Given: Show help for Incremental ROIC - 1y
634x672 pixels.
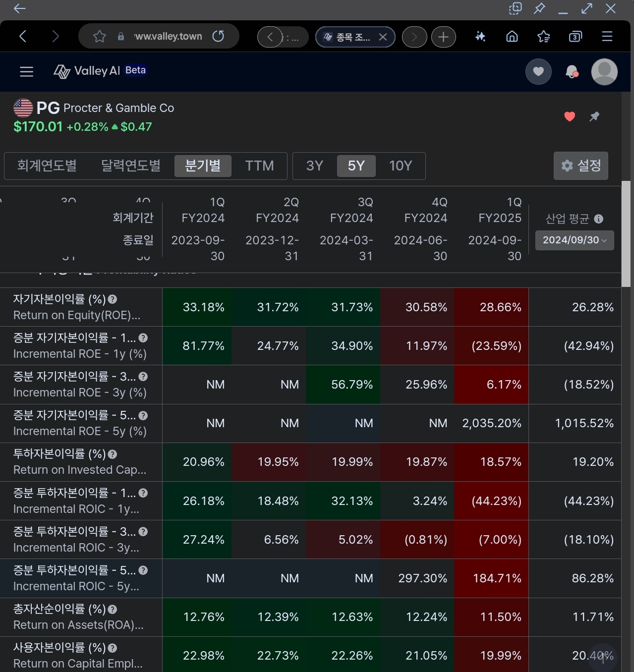Looking at the screenshot, I should pyautogui.click(x=143, y=493).
